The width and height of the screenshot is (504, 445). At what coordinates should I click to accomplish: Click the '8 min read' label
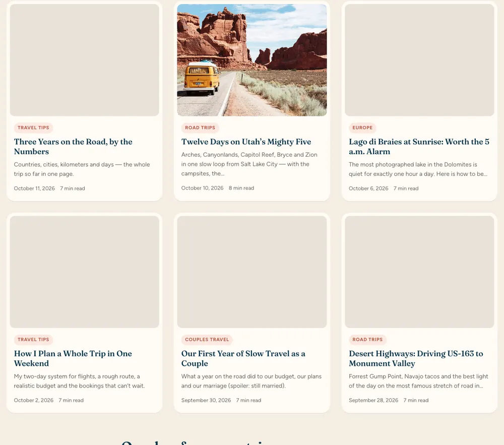point(241,188)
